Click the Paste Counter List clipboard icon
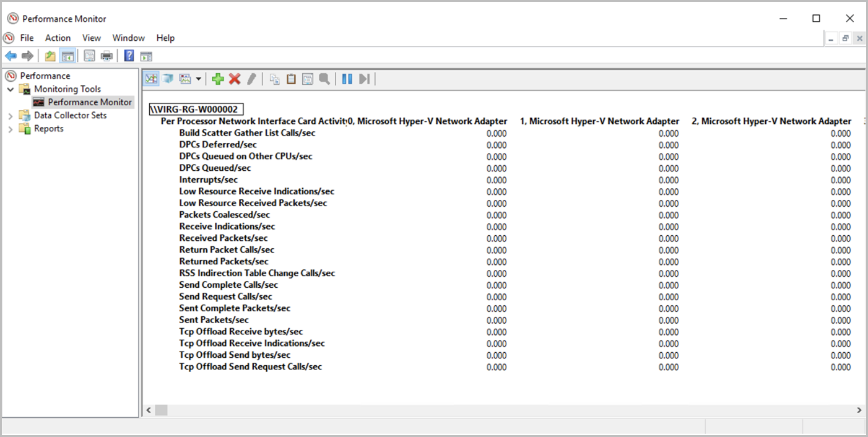 point(291,79)
